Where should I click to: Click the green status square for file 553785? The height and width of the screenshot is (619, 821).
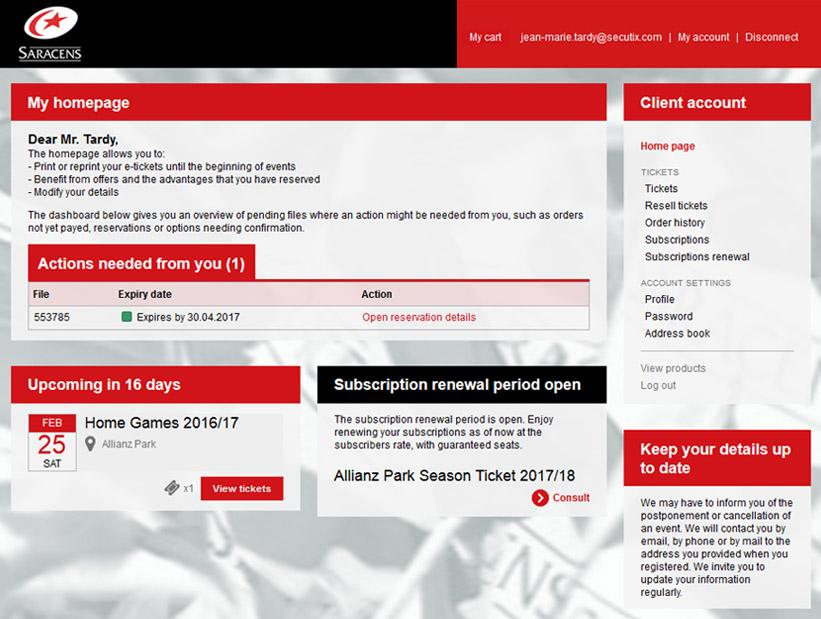[126, 316]
